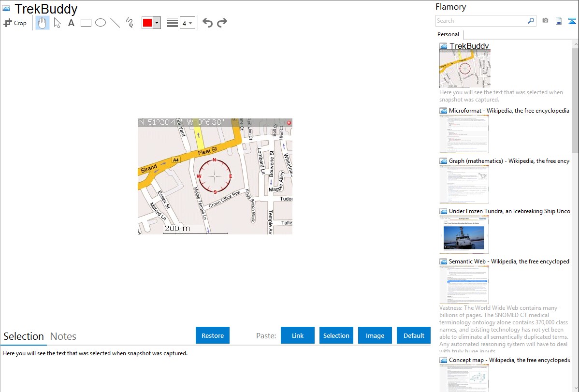The width and height of the screenshot is (579, 392).
Task: Activate the hand pan tool
Action: point(42,23)
